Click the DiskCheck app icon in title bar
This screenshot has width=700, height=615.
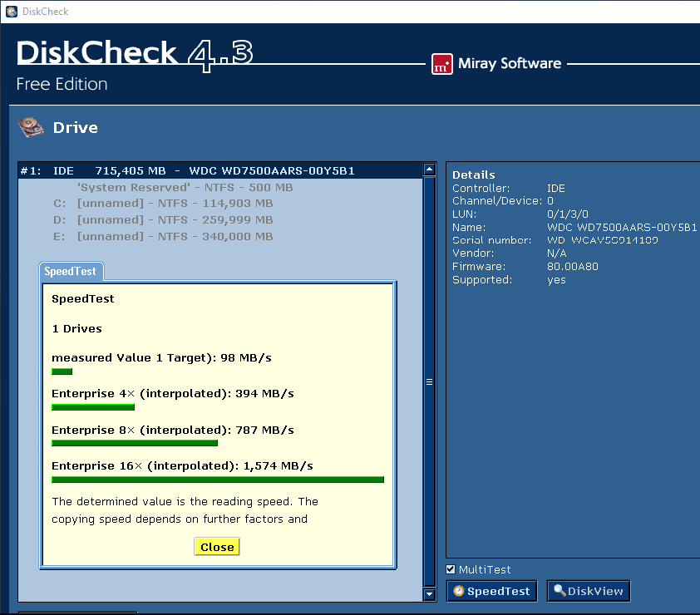click(12, 12)
